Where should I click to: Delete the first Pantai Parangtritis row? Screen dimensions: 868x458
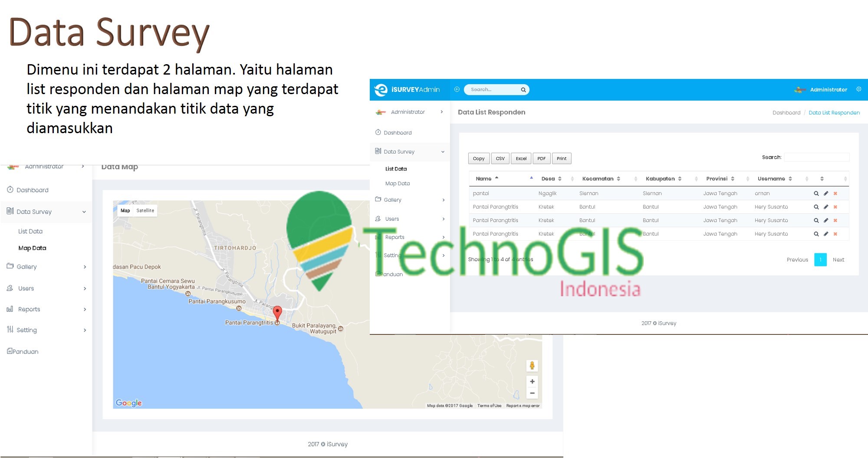835,207
